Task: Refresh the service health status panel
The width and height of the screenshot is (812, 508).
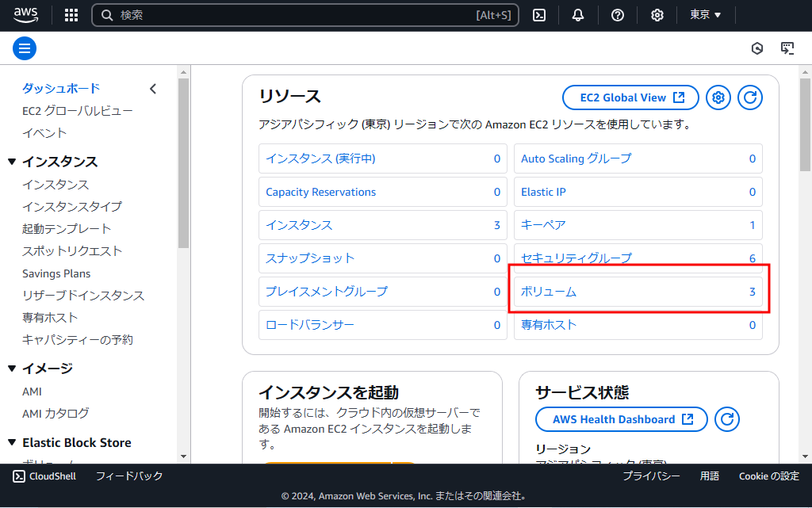Action: coord(727,419)
